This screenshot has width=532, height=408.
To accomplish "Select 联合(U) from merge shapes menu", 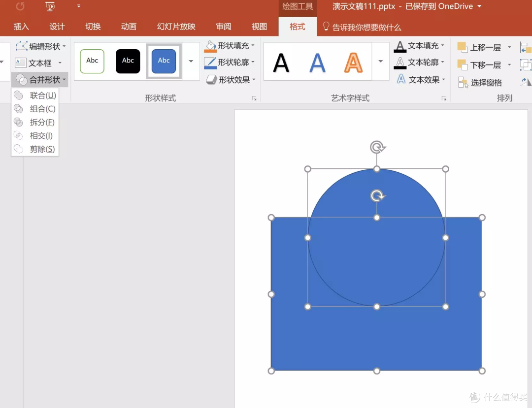I will 42,95.
